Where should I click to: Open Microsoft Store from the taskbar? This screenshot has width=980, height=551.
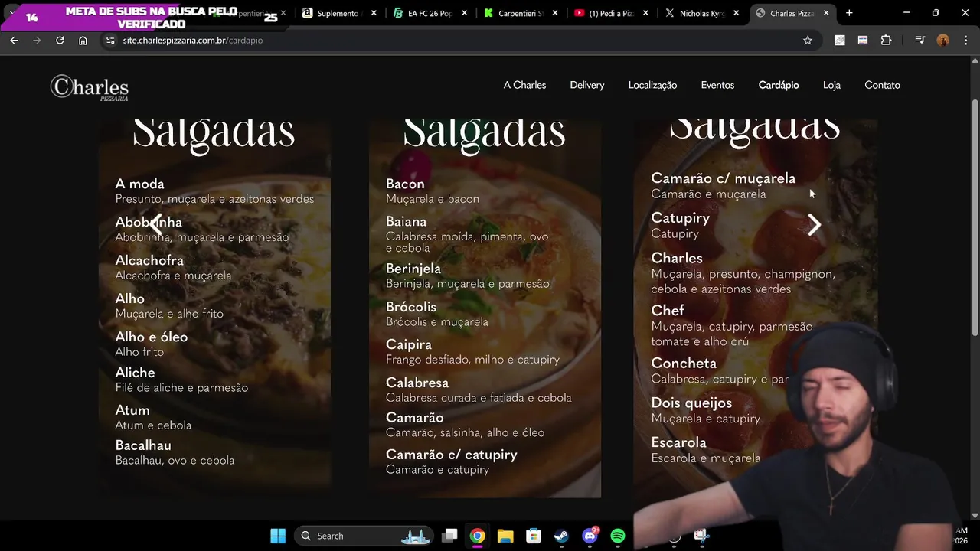(x=534, y=536)
